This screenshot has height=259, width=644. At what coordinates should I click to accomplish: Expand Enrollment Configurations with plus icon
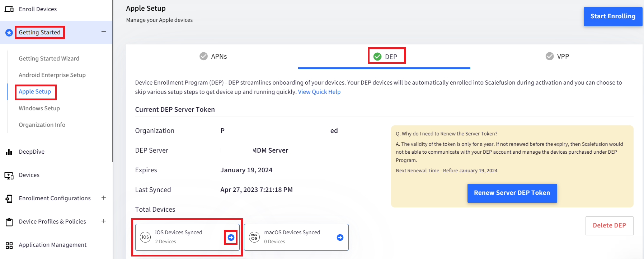point(104,198)
